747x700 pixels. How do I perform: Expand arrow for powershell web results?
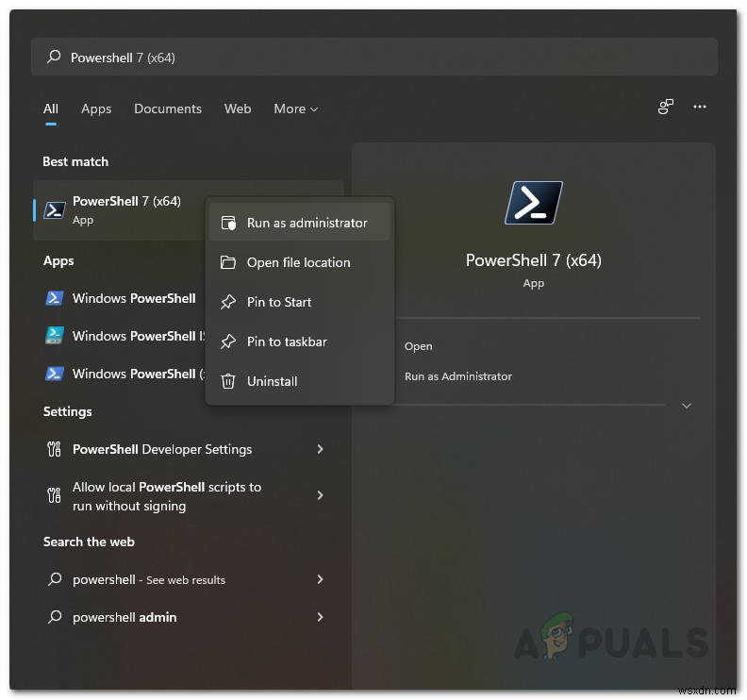tap(320, 579)
